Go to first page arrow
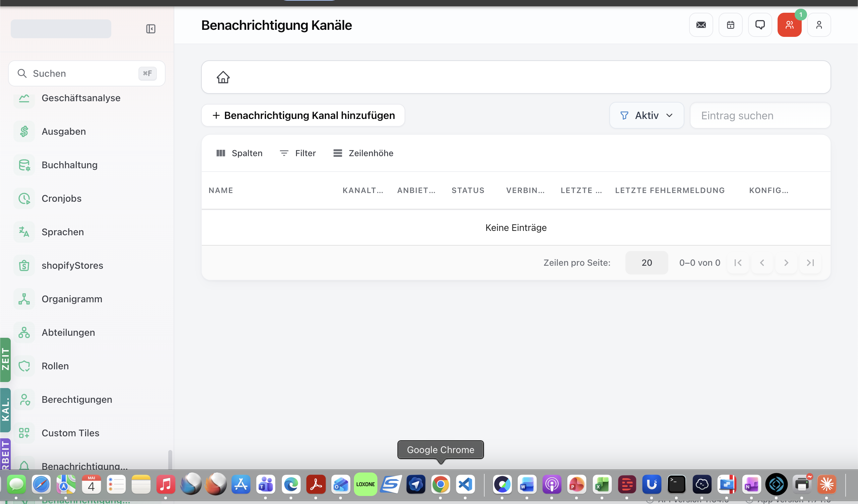The image size is (858, 504). pos(738,263)
